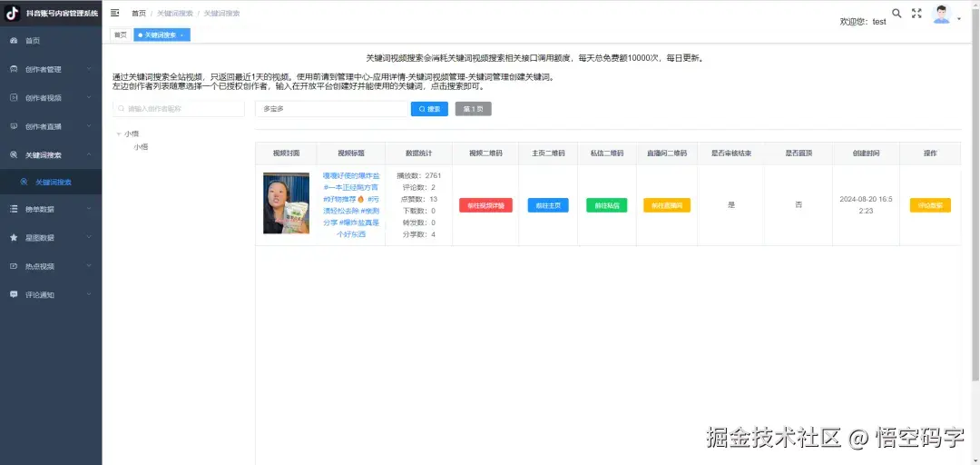Click the 播放数: 2761 statistic
Image resolution: width=980 pixels, height=465 pixels.
click(418, 175)
